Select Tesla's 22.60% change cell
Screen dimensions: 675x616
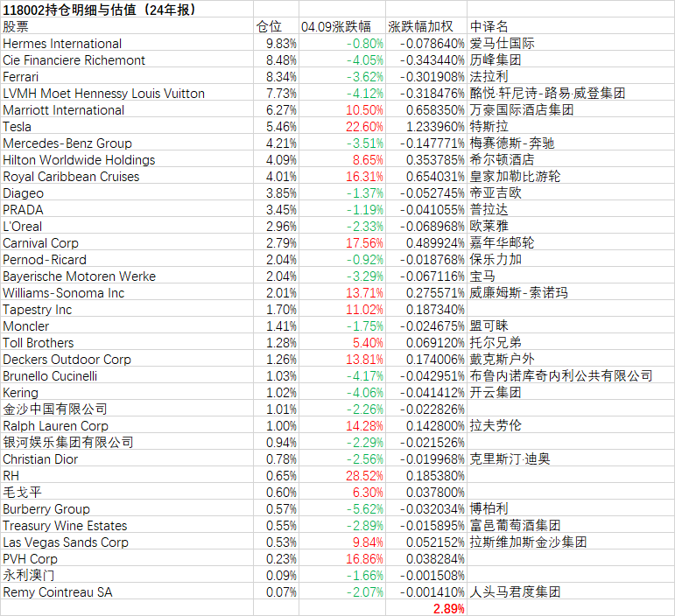click(x=342, y=126)
